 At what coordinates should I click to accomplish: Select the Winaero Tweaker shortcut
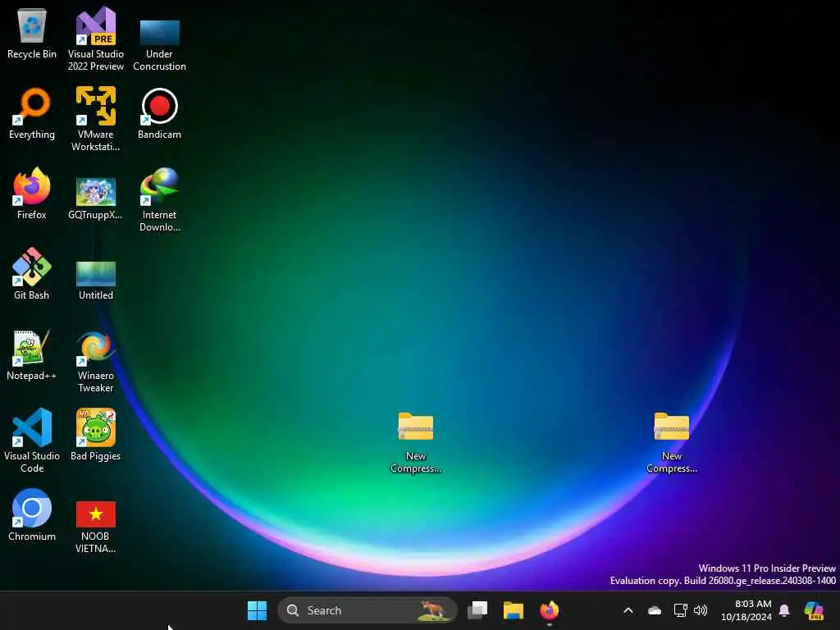(x=95, y=362)
